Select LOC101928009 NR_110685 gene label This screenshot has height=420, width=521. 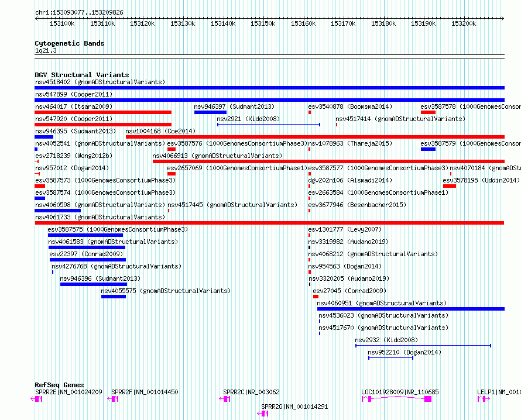pyautogui.click(x=400, y=392)
